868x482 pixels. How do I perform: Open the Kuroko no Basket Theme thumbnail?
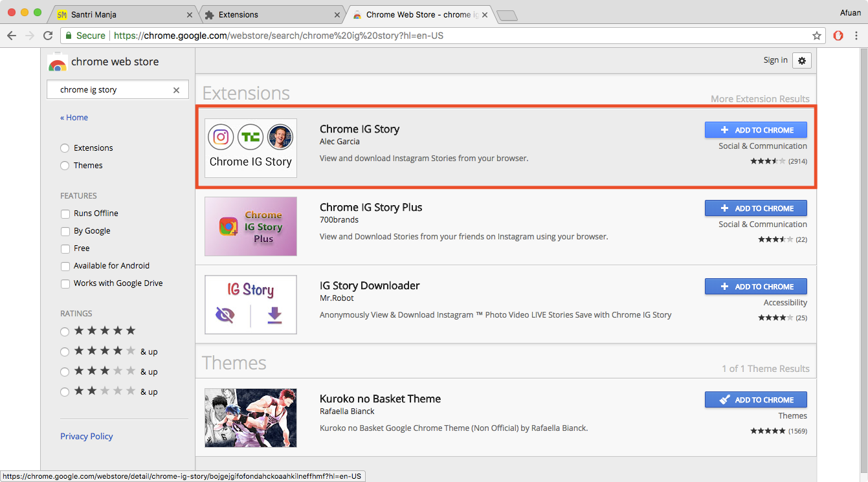pos(250,418)
